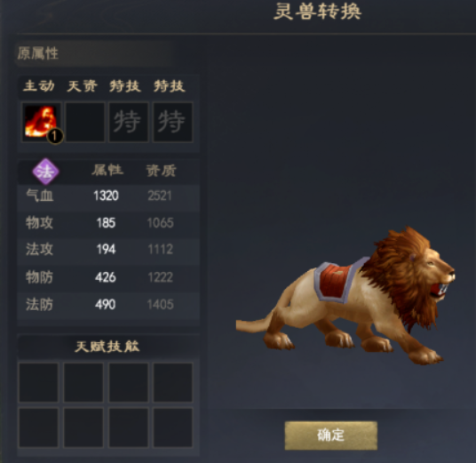Click the 主动 column label
Screen dimensions: 476x463
click(39, 86)
